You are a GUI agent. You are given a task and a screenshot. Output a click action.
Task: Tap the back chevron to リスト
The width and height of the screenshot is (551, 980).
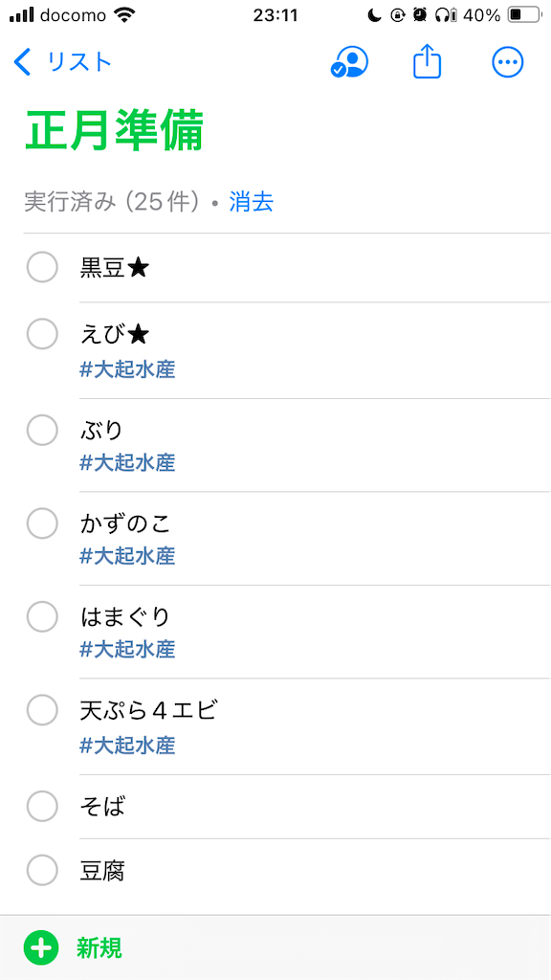click(x=23, y=62)
